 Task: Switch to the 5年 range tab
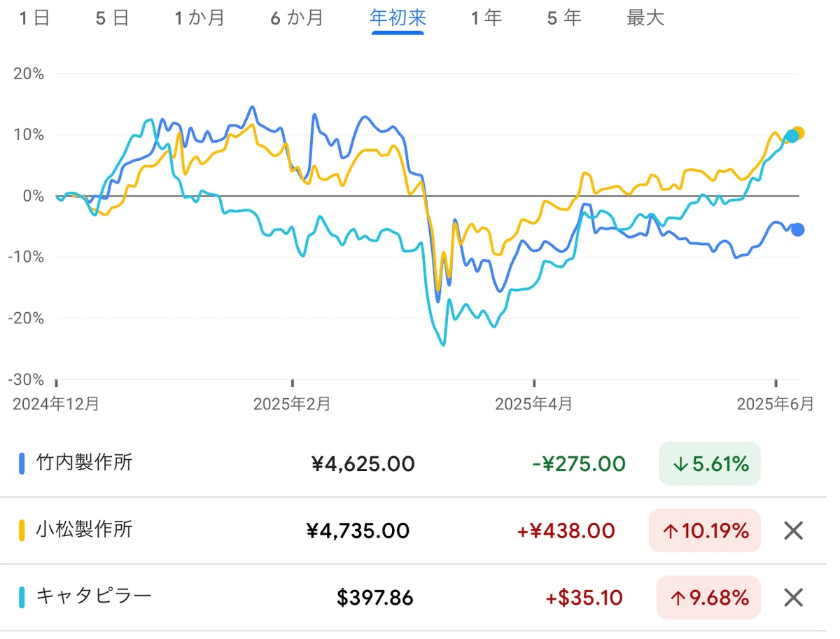[x=565, y=18]
